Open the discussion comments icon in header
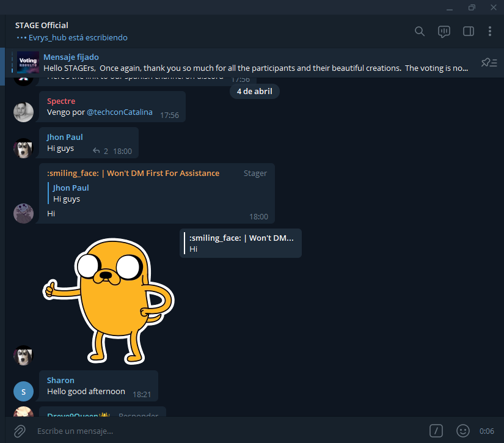The image size is (504, 443). click(x=444, y=31)
